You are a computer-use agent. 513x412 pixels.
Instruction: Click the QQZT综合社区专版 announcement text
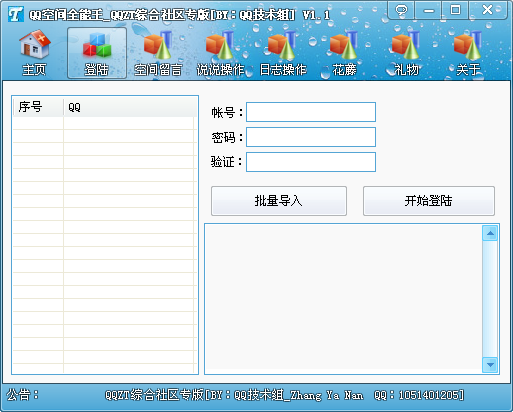[x=284, y=395]
